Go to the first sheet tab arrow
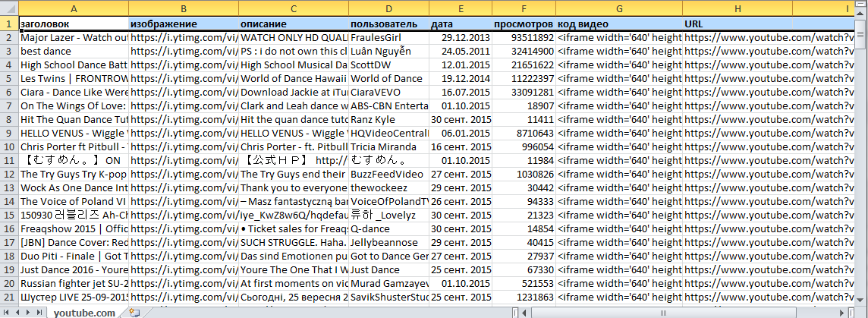The height and width of the screenshot is (318, 868). click(5, 313)
